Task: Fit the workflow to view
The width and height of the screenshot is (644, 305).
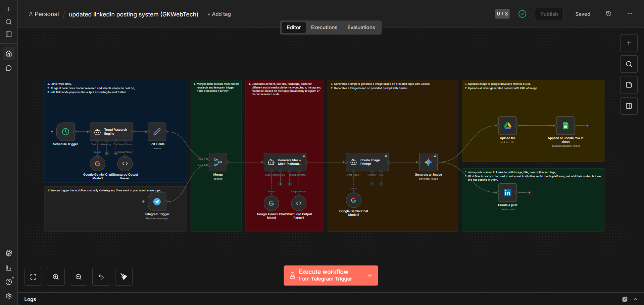Action: [x=33, y=277]
